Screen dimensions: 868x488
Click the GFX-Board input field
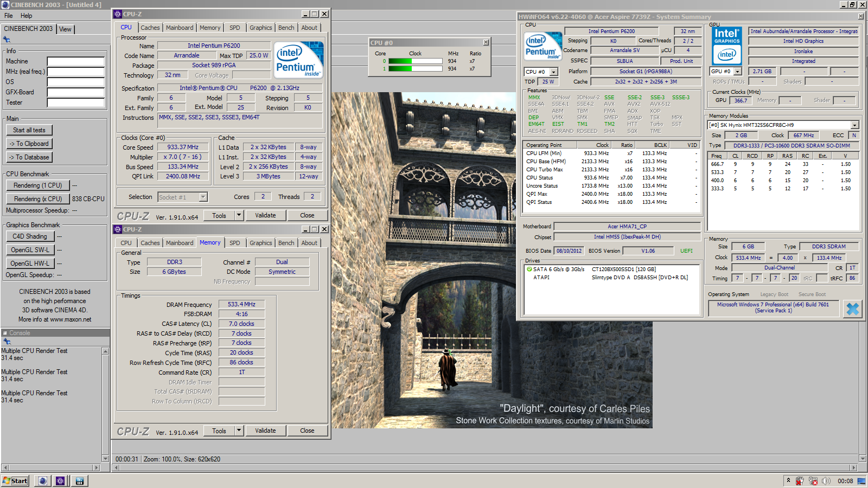click(x=75, y=92)
